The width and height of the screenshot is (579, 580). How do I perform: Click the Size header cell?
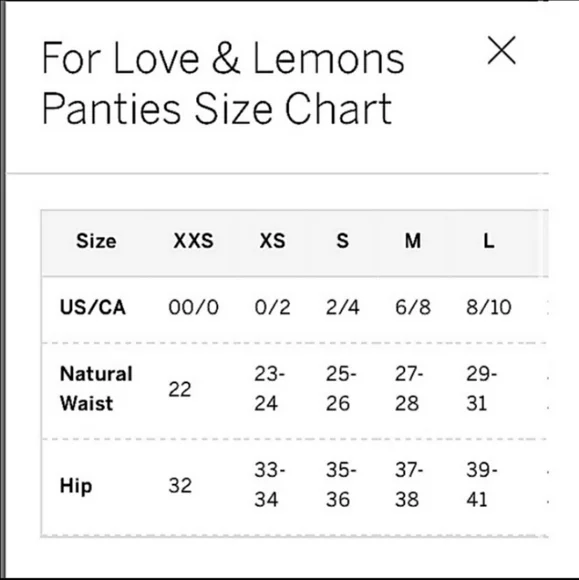tap(96, 241)
